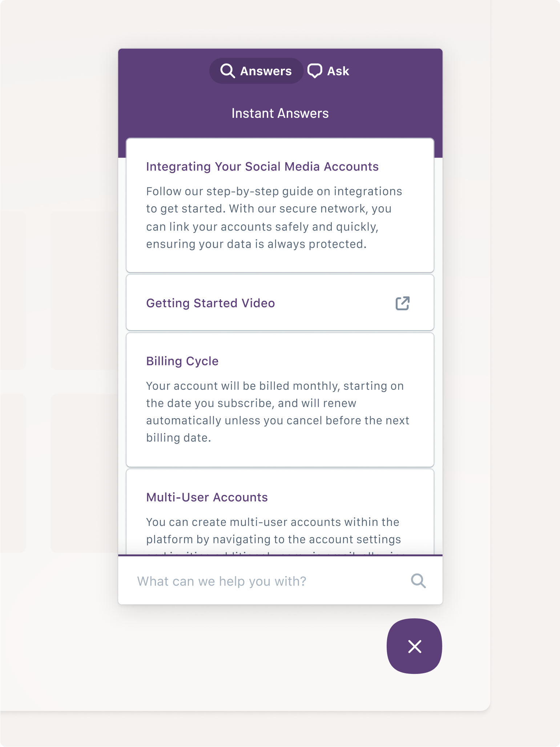The height and width of the screenshot is (747, 560).
Task: Click the "automatically unless you cancel" text line
Action: [278, 420]
